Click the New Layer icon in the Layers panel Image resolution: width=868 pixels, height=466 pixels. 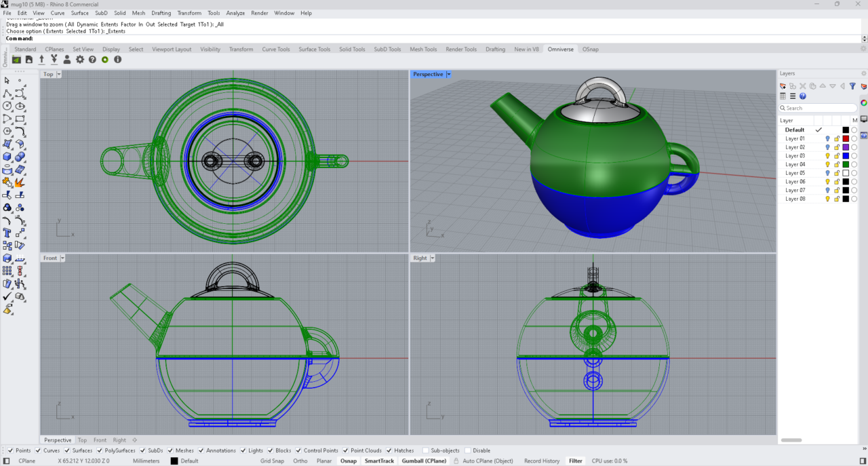(x=782, y=86)
